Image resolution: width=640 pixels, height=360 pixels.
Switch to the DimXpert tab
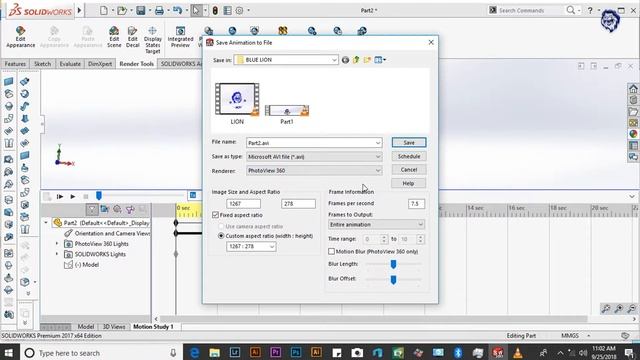point(100,64)
